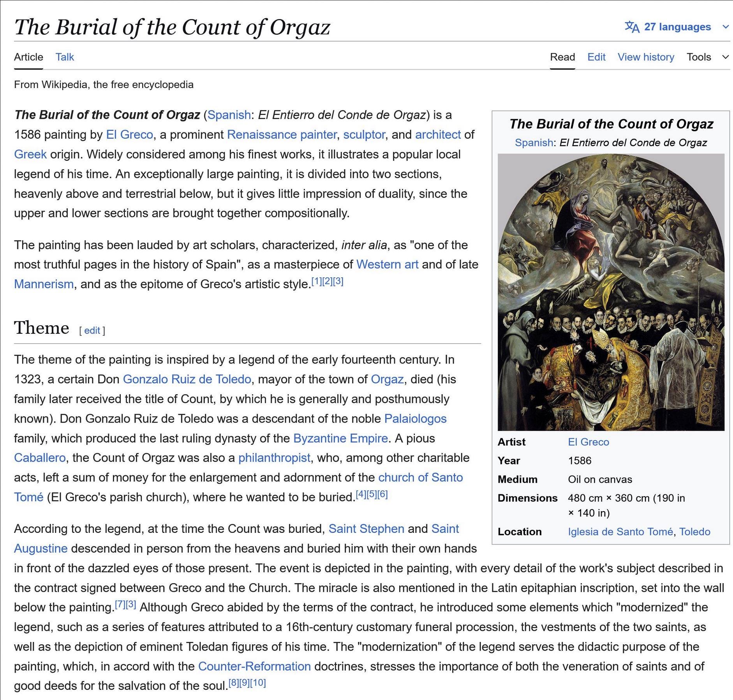
Task: Click the language translation icon
Action: 632,27
